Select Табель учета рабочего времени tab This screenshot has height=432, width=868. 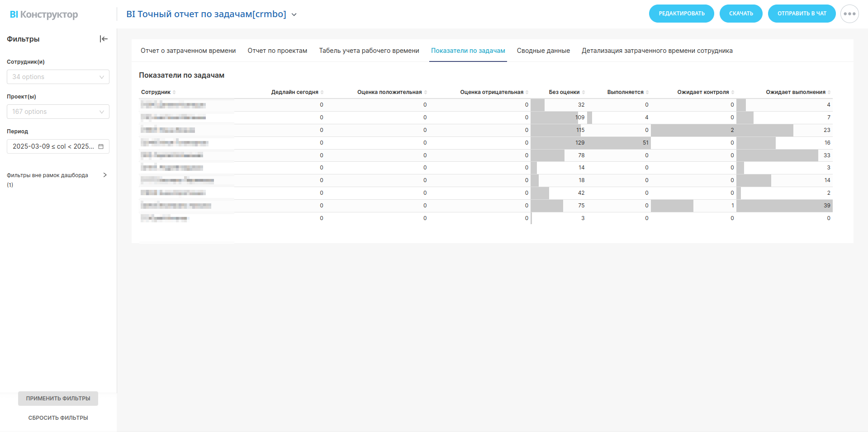(369, 51)
